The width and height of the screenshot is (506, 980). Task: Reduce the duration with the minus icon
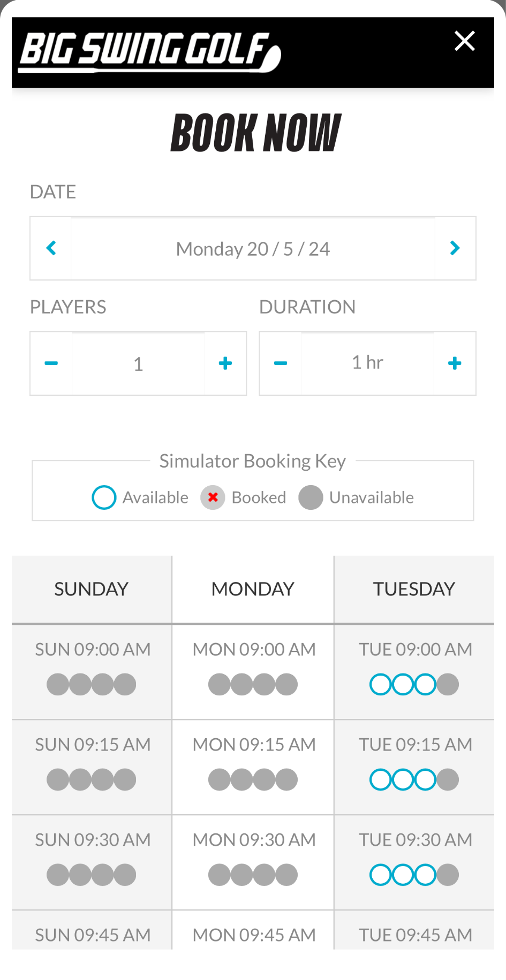281,363
